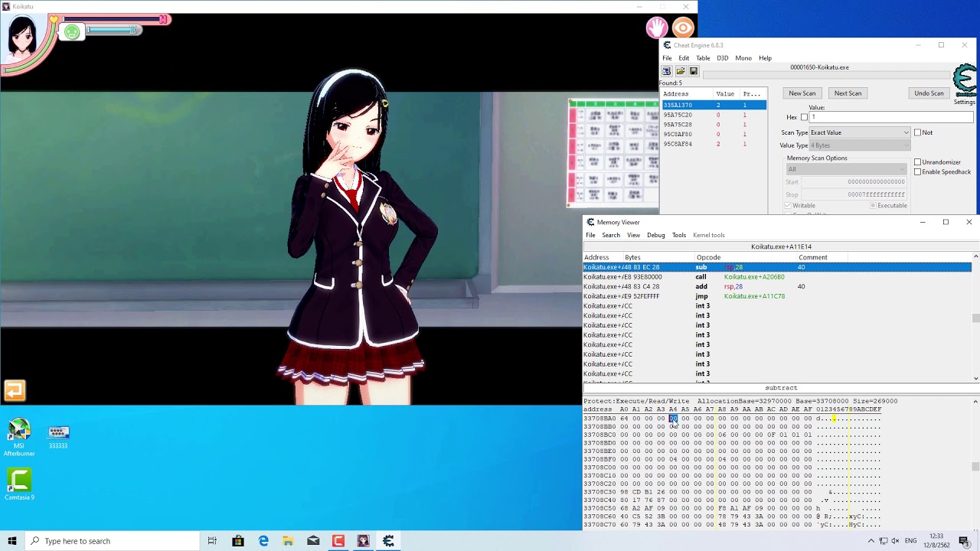Open Cheat Engine Help menu
Viewport: 980px width, 551px height.
pos(765,58)
